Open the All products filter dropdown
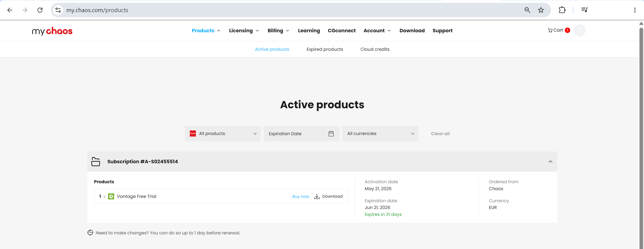Viewport: 644px width, 249px height. point(223,133)
